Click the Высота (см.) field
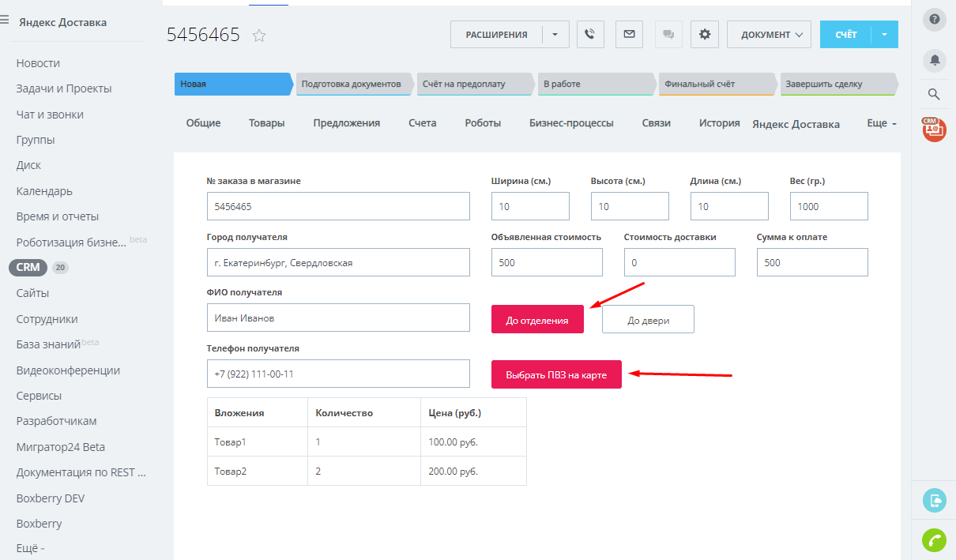Viewport: 956px width, 560px height. [x=630, y=206]
